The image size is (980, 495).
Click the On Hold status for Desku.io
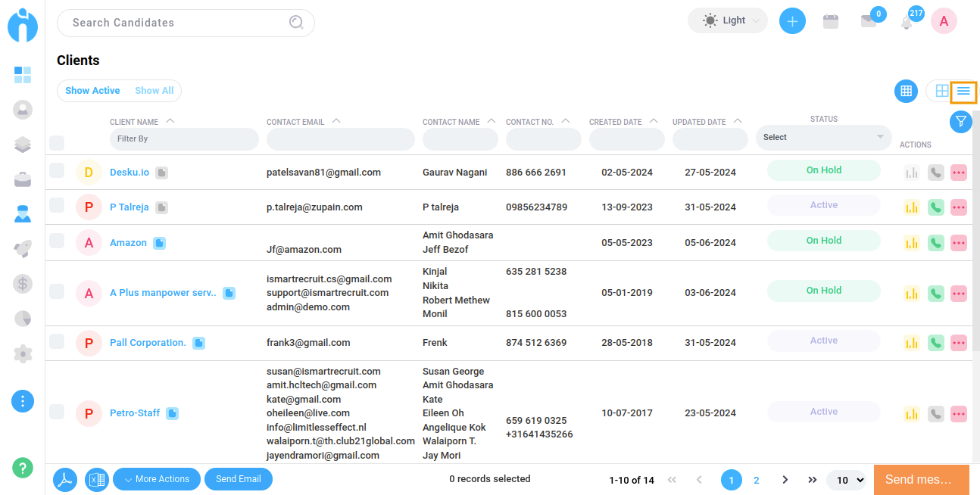click(824, 170)
